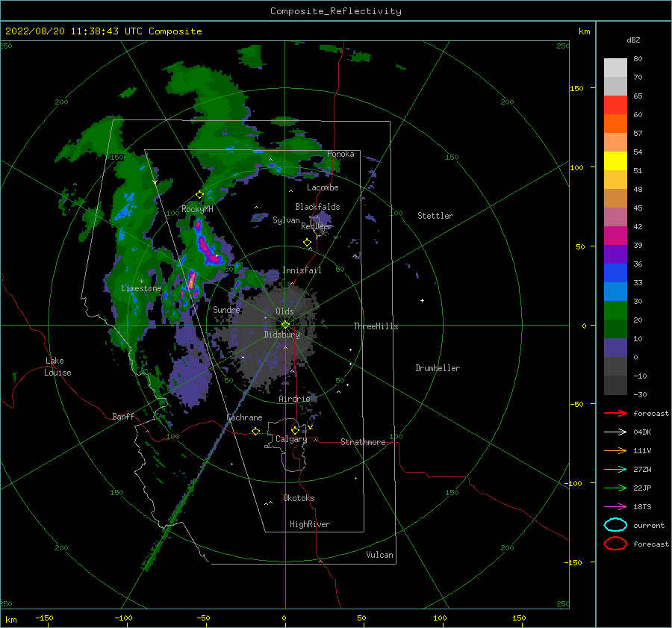
Task: Click the timestamp 2022/08/20 11:38:43 UTC Composite
Action: [103, 31]
